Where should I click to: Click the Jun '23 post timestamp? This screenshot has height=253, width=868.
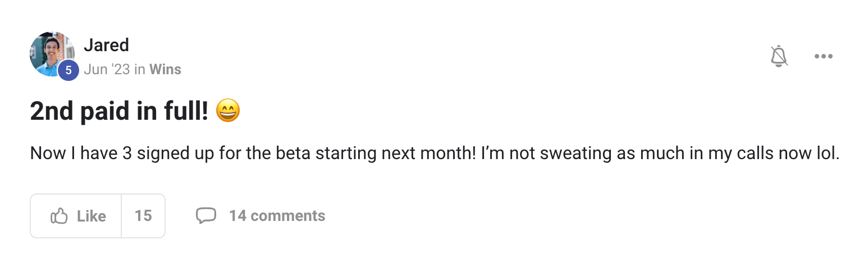click(107, 69)
